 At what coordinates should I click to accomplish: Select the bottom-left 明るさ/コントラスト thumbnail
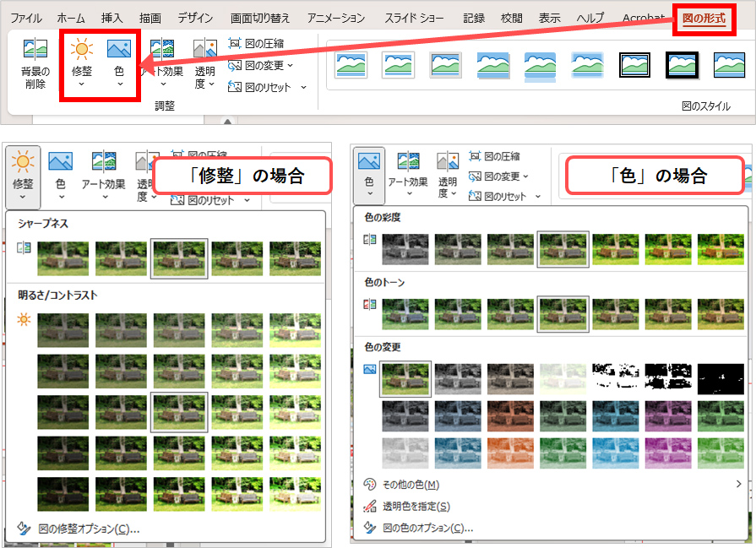63,494
